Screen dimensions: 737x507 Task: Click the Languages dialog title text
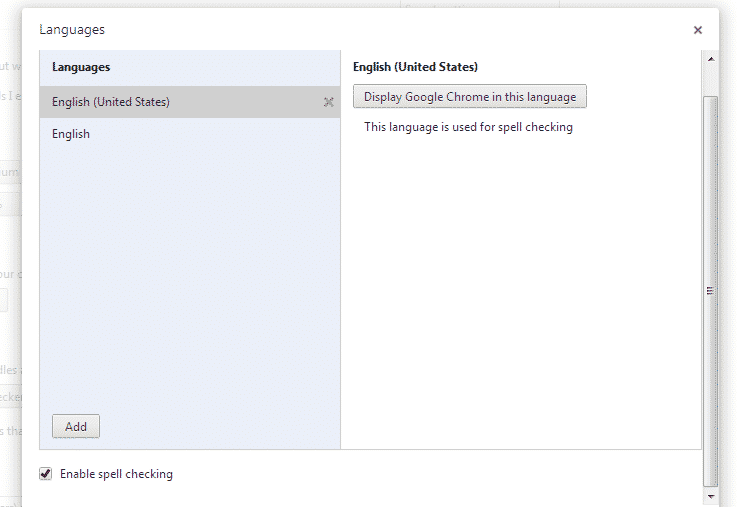(72, 30)
